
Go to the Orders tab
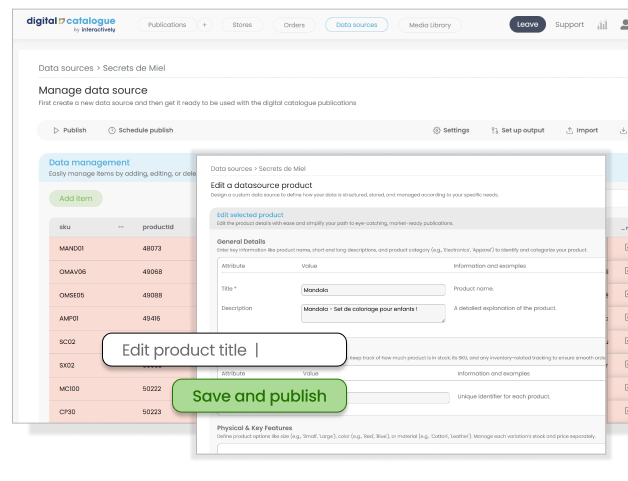[294, 25]
